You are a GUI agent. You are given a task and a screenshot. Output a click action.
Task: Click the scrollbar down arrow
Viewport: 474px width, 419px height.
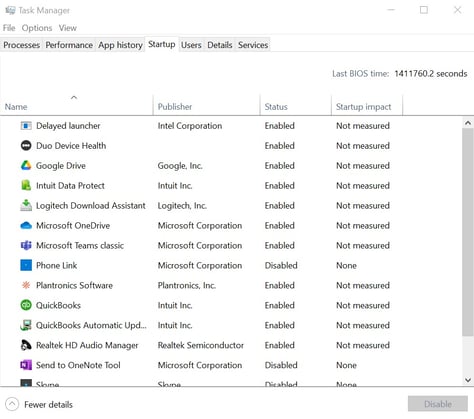coord(468,380)
